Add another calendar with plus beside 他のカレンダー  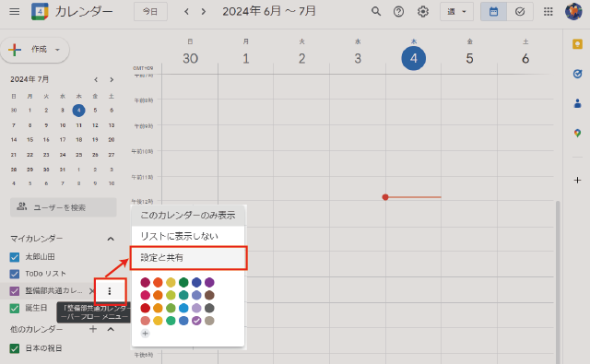coord(93,329)
